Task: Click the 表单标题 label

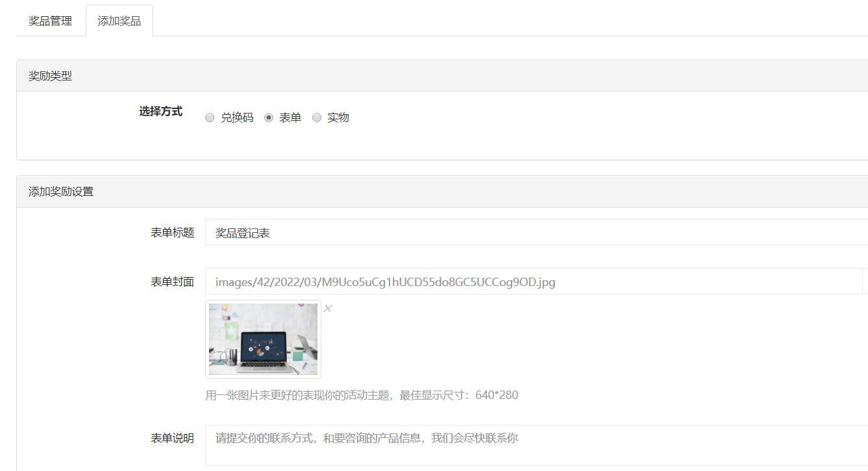Action: tap(173, 232)
